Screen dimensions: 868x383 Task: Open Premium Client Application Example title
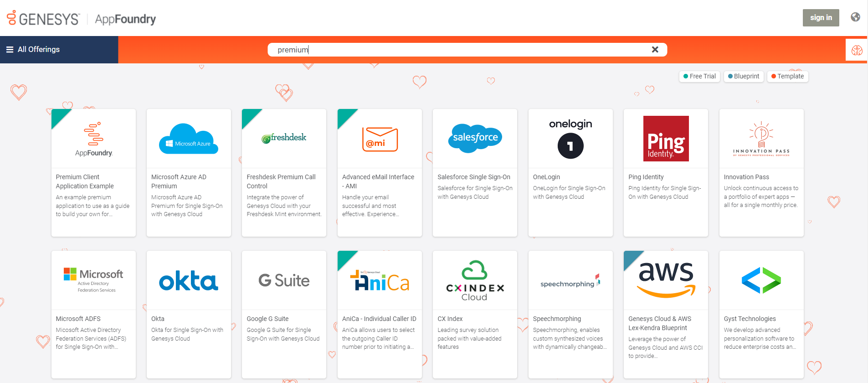(85, 181)
